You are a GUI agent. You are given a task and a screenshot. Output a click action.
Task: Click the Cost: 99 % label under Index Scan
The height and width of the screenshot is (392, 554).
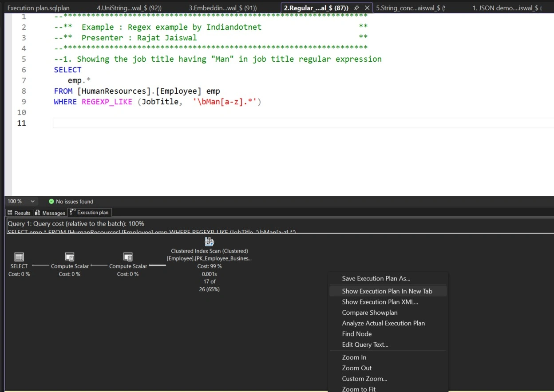point(210,266)
